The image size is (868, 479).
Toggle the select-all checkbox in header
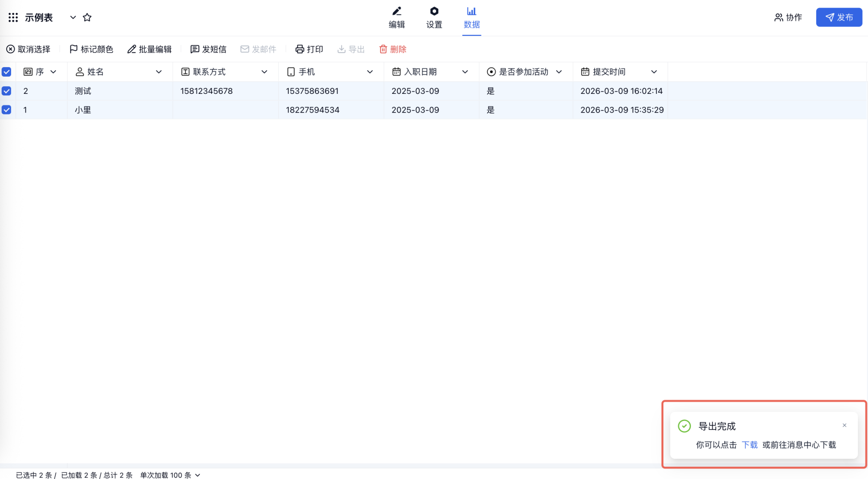7,72
